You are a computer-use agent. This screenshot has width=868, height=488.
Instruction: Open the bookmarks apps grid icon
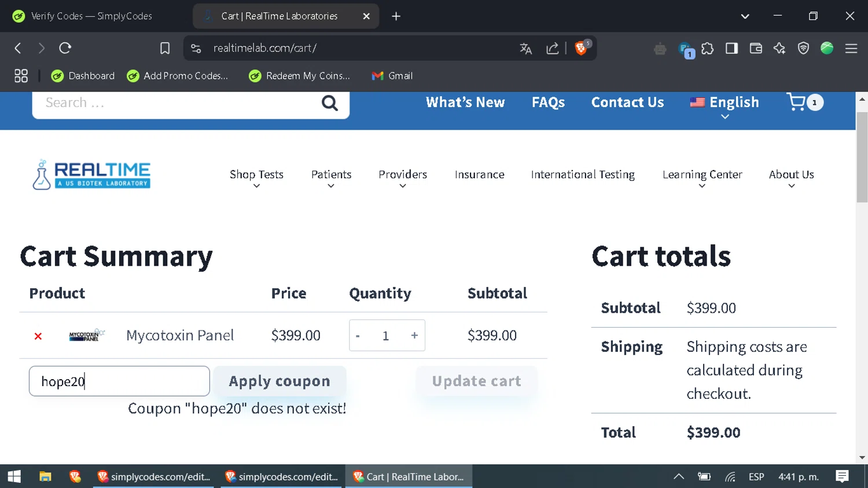21,76
